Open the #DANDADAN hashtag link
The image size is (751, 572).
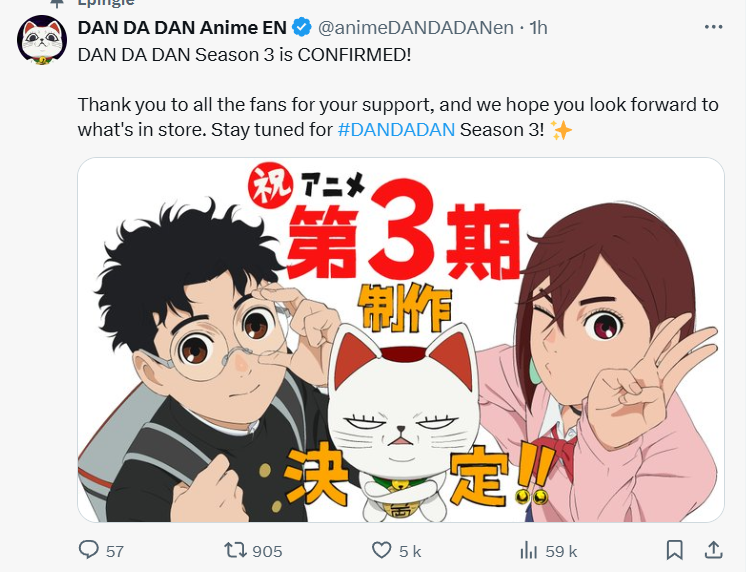pos(396,130)
